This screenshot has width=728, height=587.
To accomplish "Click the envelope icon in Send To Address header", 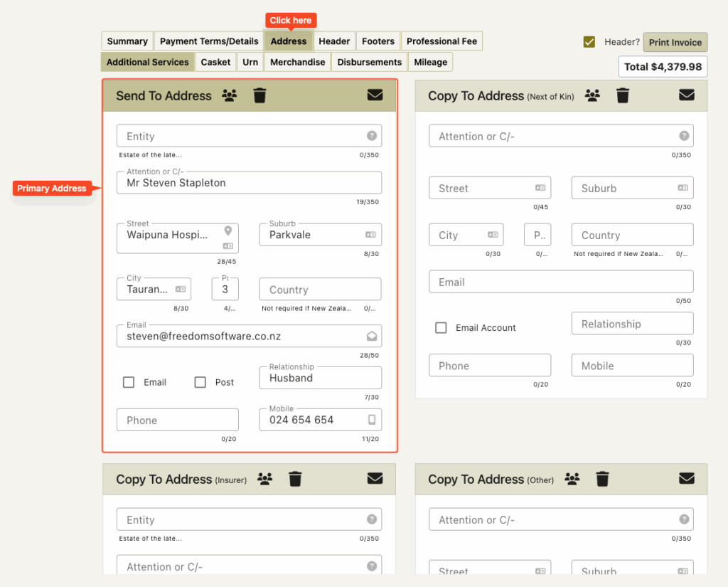I will [x=375, y=95].
